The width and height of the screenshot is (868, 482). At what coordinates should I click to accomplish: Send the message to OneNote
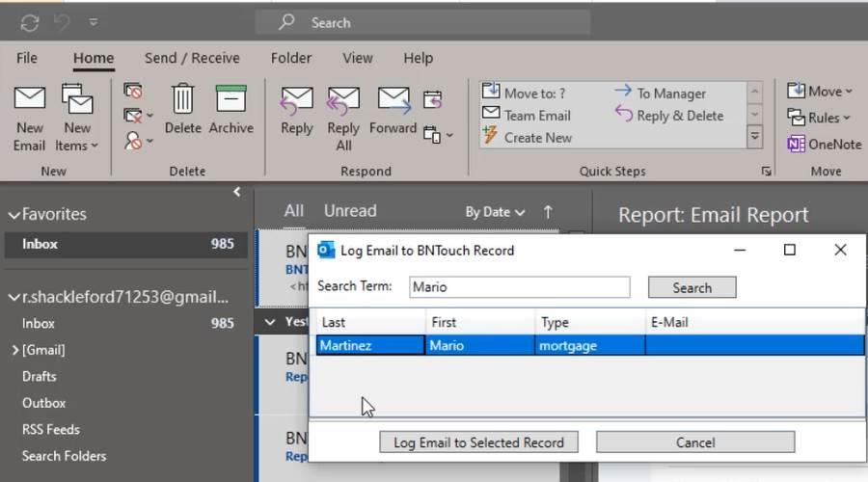click(825, 144)
